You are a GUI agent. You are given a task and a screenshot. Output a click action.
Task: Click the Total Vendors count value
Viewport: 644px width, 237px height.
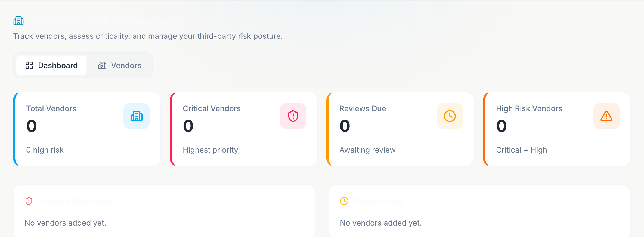point(32,126)
